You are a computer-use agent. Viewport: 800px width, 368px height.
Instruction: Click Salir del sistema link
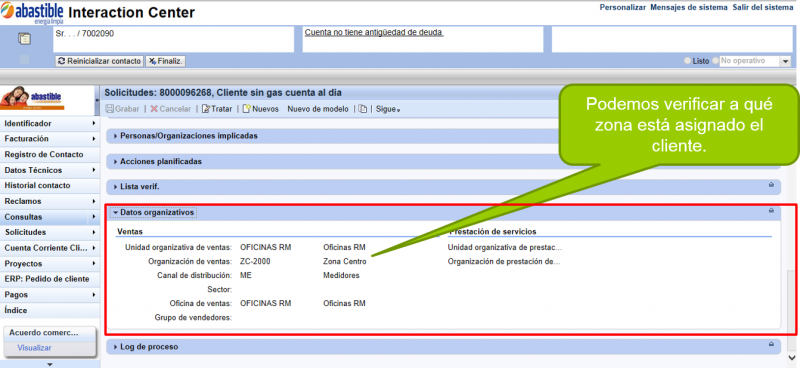pos(763,8)
